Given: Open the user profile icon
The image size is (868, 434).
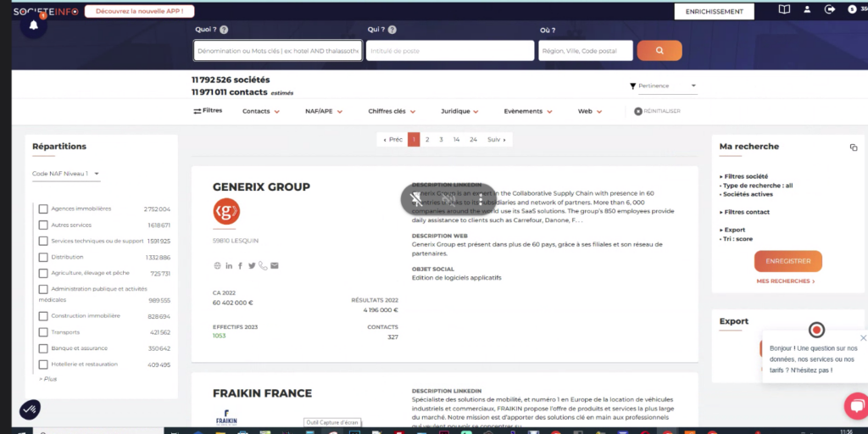Looking at the screenshot, I should (807, 10).
